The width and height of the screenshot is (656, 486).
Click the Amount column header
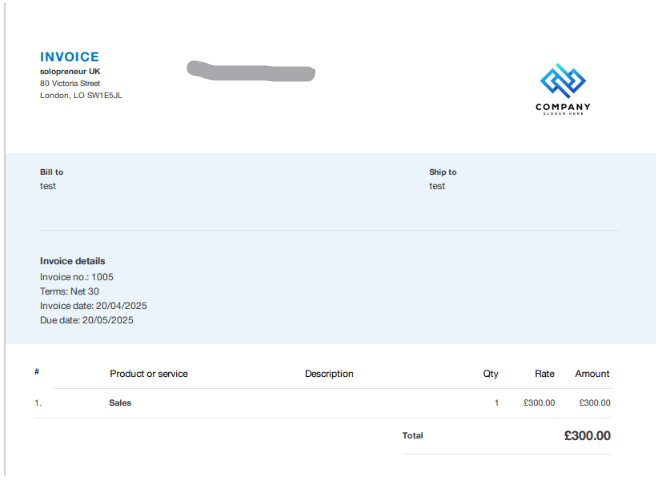point(592,374)
